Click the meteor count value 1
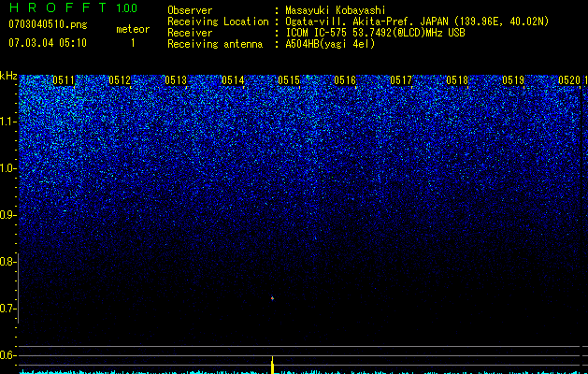 pyautogui.click(x=133, y=43)
